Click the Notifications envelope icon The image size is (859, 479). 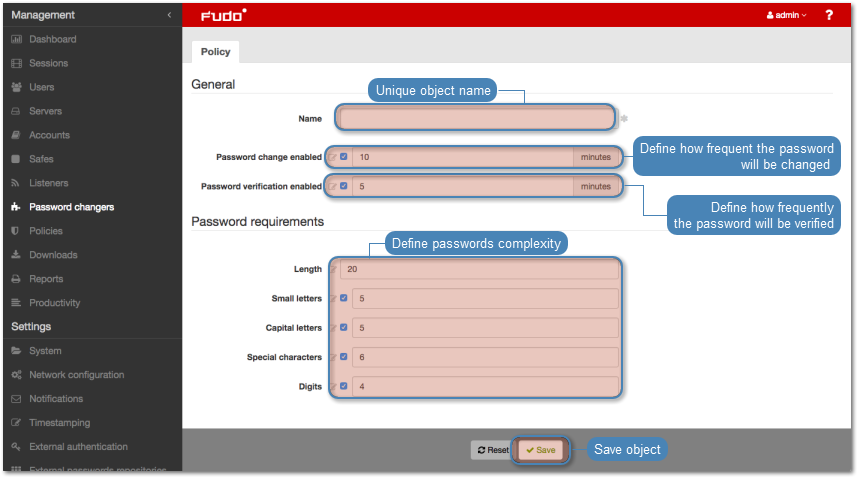16,399
